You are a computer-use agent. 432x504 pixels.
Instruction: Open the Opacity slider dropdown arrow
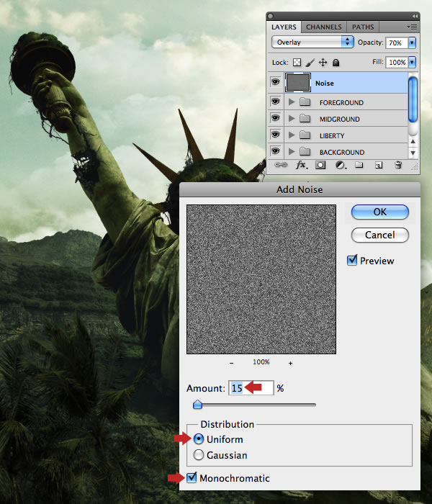click(x=412, y=42)
